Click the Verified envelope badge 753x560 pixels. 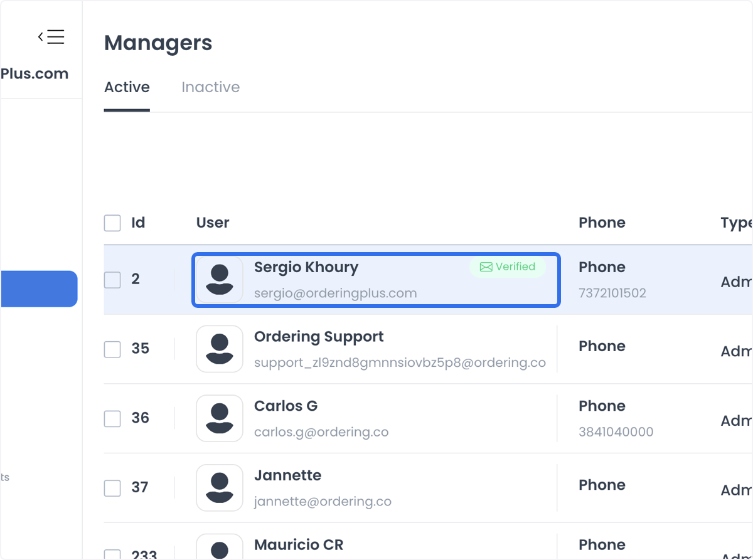(x=508, y=267)
